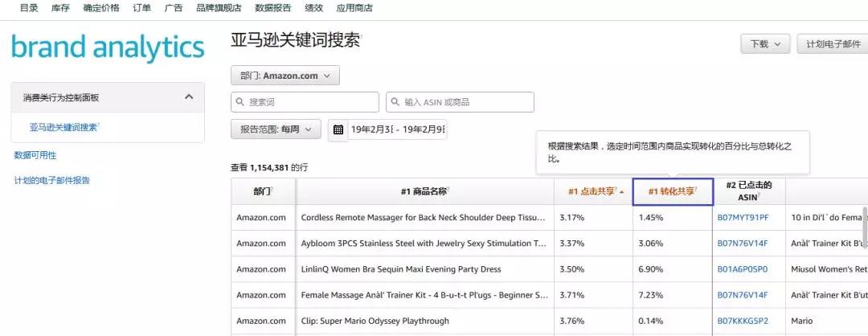Focus the 搜索词 input field
The width and height of the screenshot is (868, 336).
tap(305, 102)
